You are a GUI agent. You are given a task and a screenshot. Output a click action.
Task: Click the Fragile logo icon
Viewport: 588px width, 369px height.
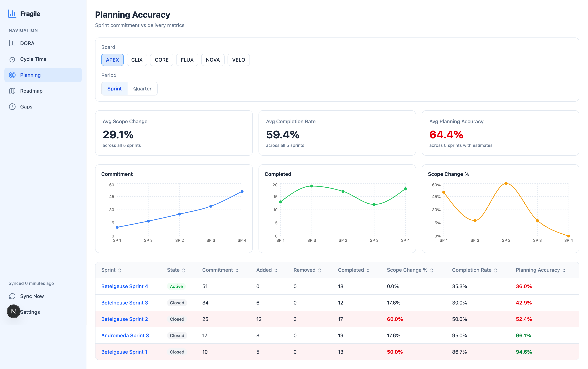[12, 14]
